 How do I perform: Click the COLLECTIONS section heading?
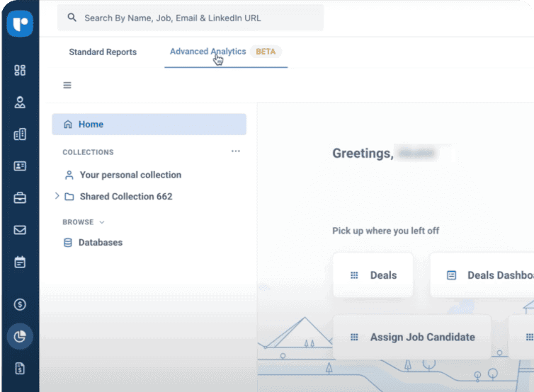pos(89,152)
